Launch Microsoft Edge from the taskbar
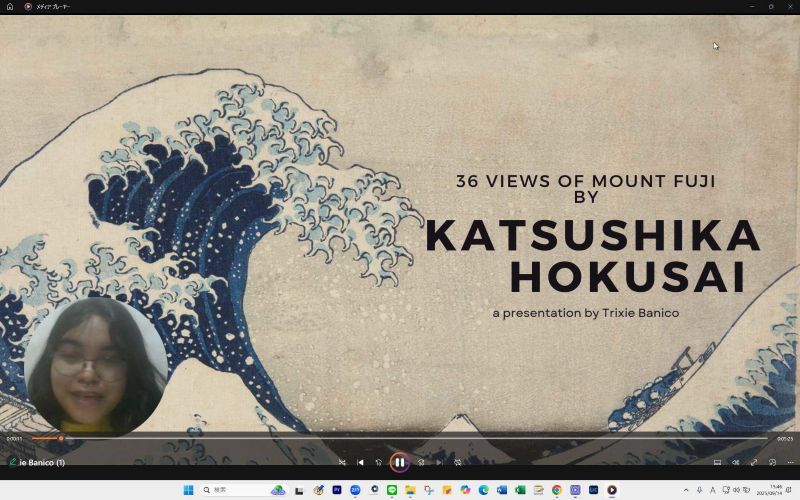This screenshot has height=500, width=800. point(484,490)
